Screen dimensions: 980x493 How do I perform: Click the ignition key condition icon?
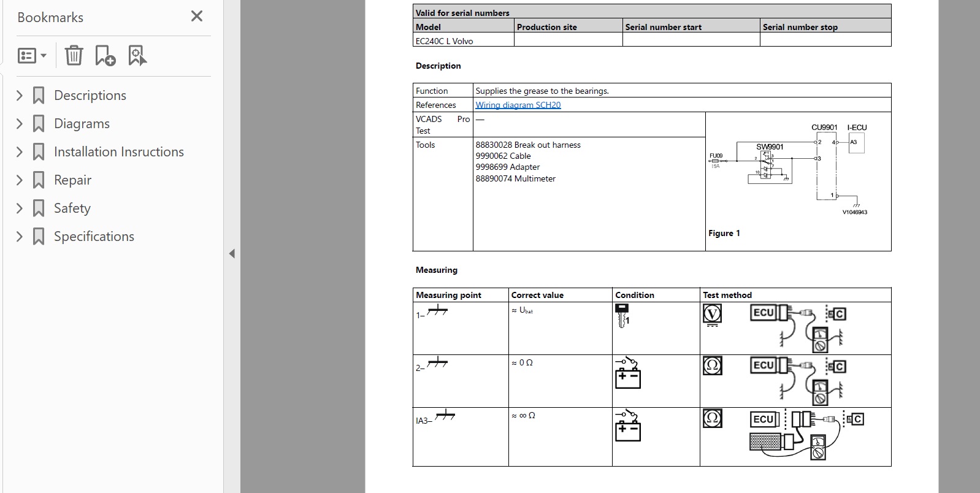(622, 315)
